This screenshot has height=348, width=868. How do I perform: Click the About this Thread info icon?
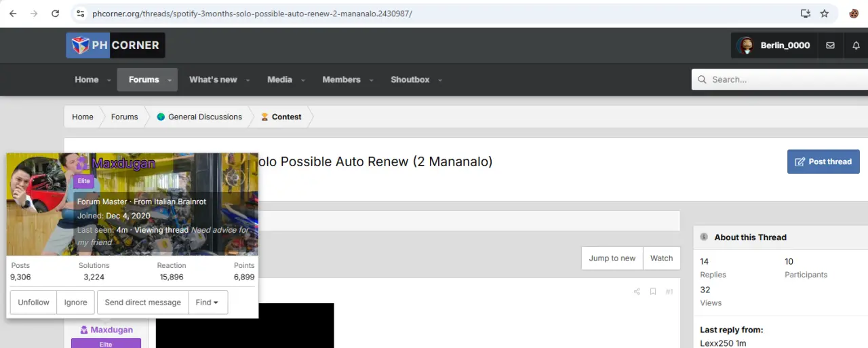pyautogui.click(x=704, y=237)
